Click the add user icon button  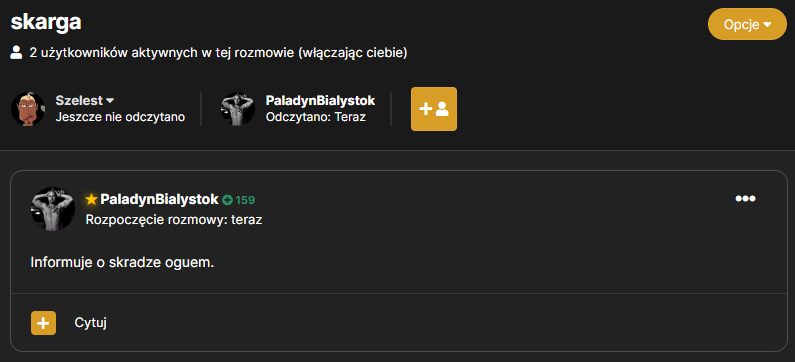tap(433, 109)
